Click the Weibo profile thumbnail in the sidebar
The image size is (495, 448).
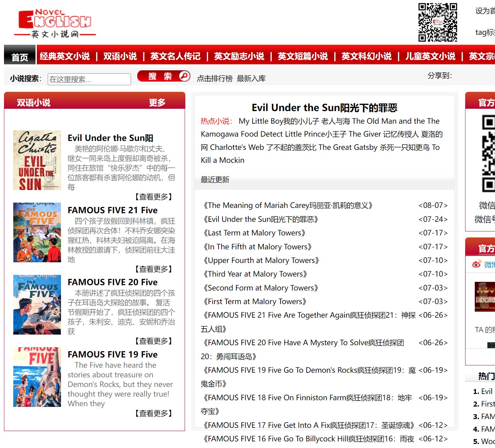485,297
